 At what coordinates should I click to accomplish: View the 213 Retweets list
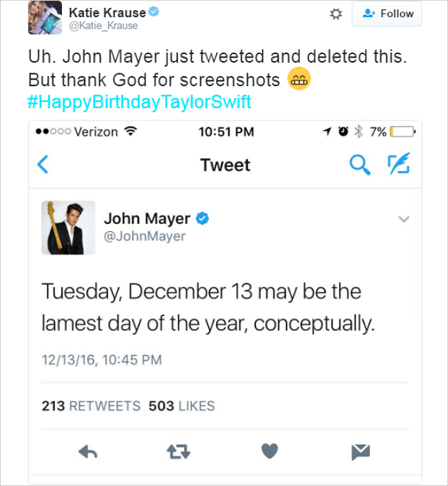coord(91,406)
